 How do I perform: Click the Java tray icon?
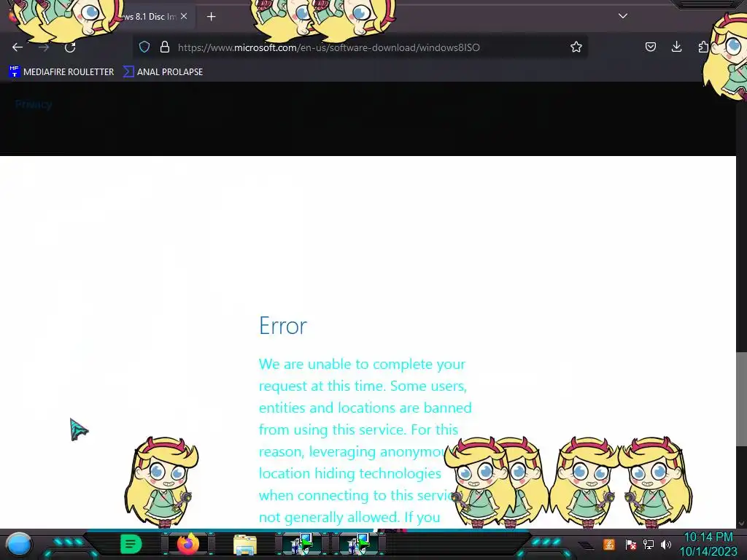[608, 544]
